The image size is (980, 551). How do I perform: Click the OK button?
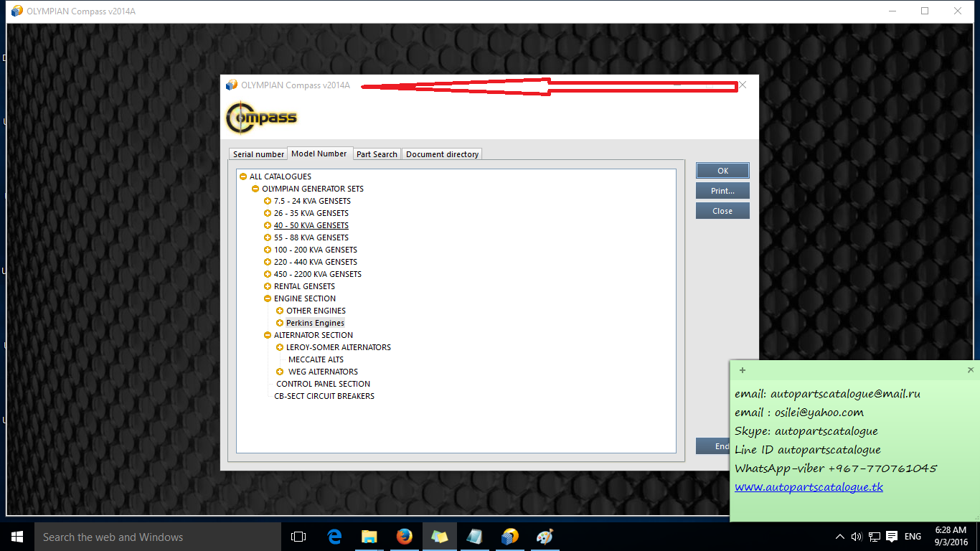click(x=722, y=171)
